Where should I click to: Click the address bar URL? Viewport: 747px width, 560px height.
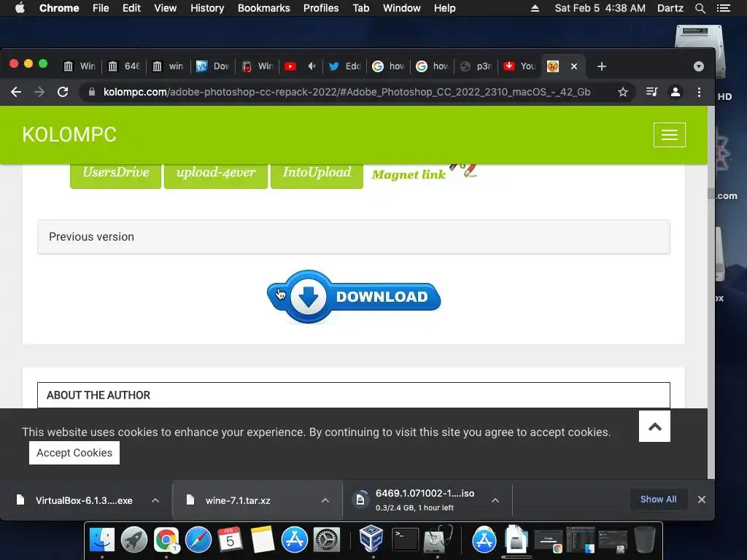(x=347, y=92)
